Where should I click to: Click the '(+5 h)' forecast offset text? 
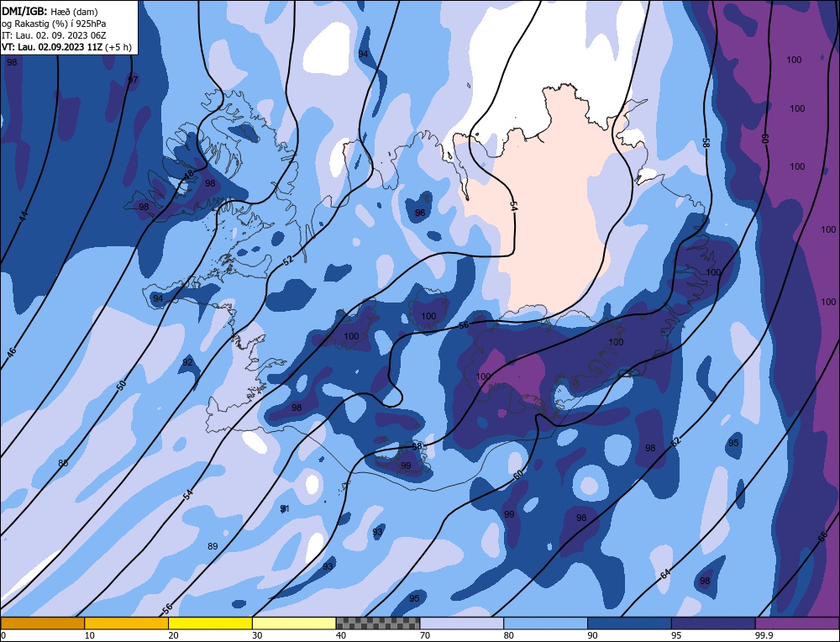[118, 47]
